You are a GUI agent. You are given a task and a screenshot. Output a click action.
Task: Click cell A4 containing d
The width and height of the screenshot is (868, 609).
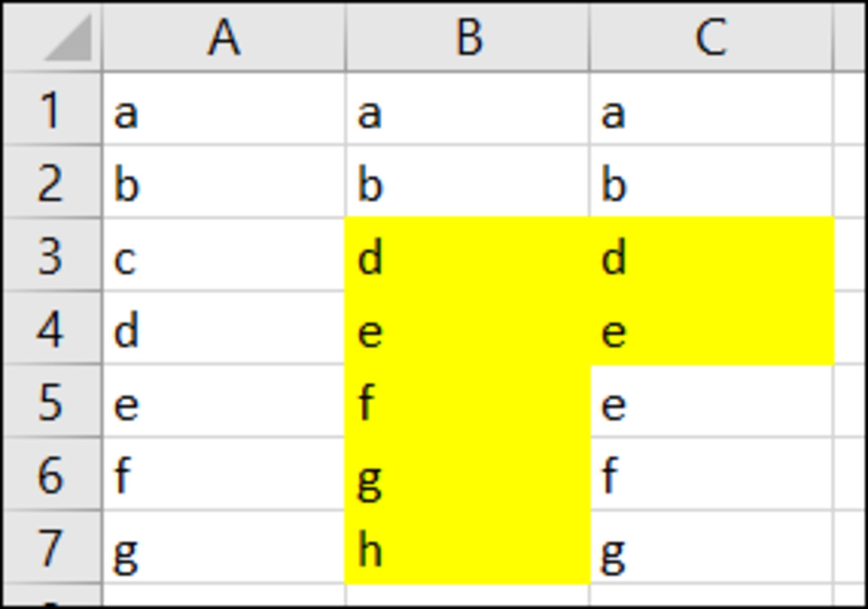pos(224,328)
